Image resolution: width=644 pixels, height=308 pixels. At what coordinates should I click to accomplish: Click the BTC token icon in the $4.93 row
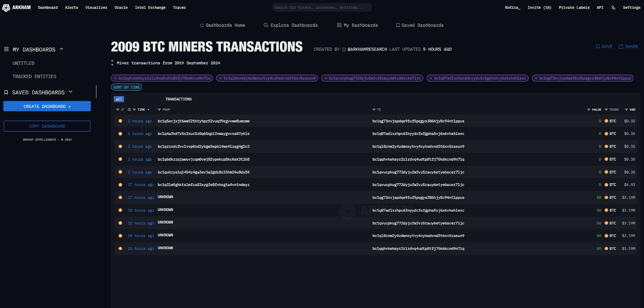[606, 185]
